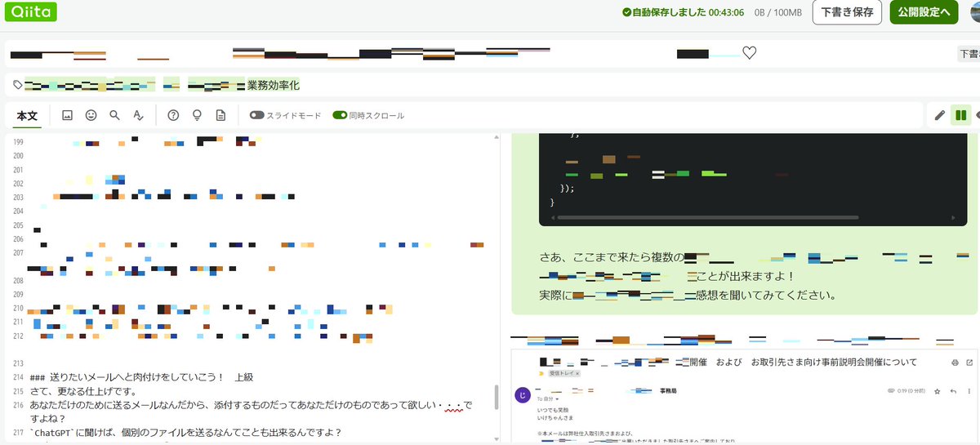Image resolution: width=980 pixels, height=445 pixels.
Task: Click 'いつでも笑顔' text in email image
Action: [554, 411]
